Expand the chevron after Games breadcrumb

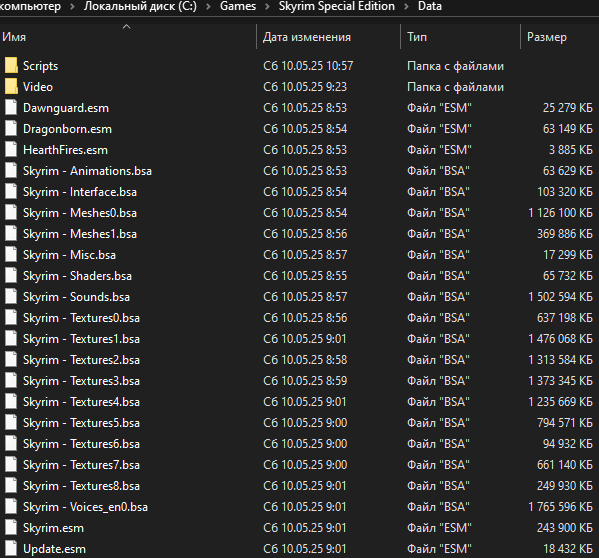267,6
